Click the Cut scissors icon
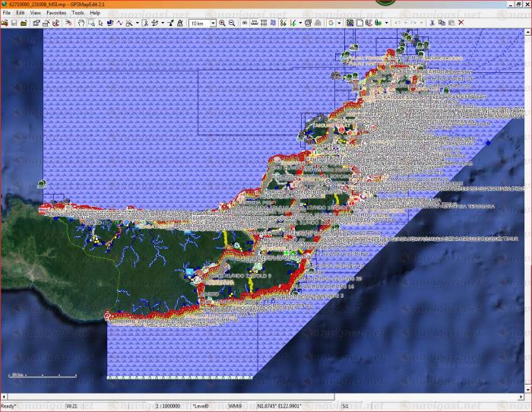This screenshot has height=412, width=532. click(x=431, y=24)
